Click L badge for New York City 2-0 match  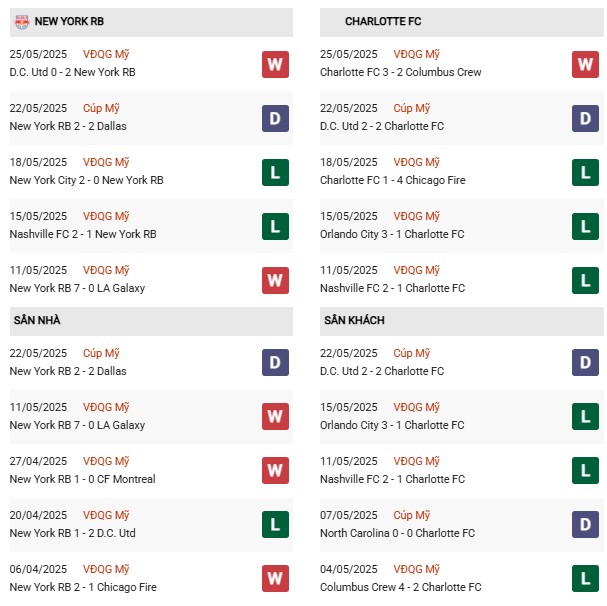[x=275, y=172]
